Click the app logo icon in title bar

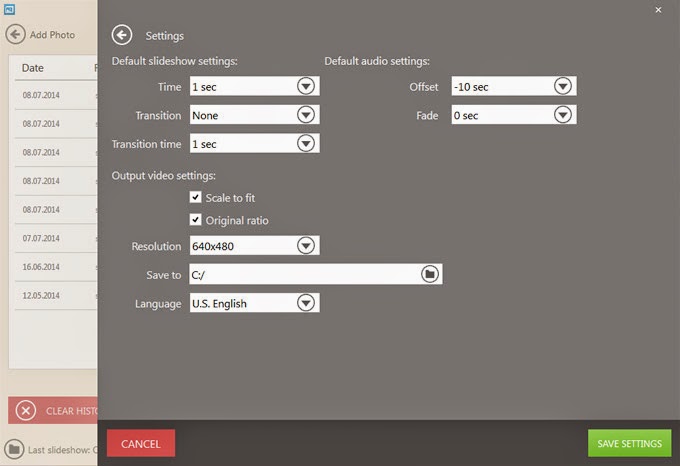click(9, 9)
